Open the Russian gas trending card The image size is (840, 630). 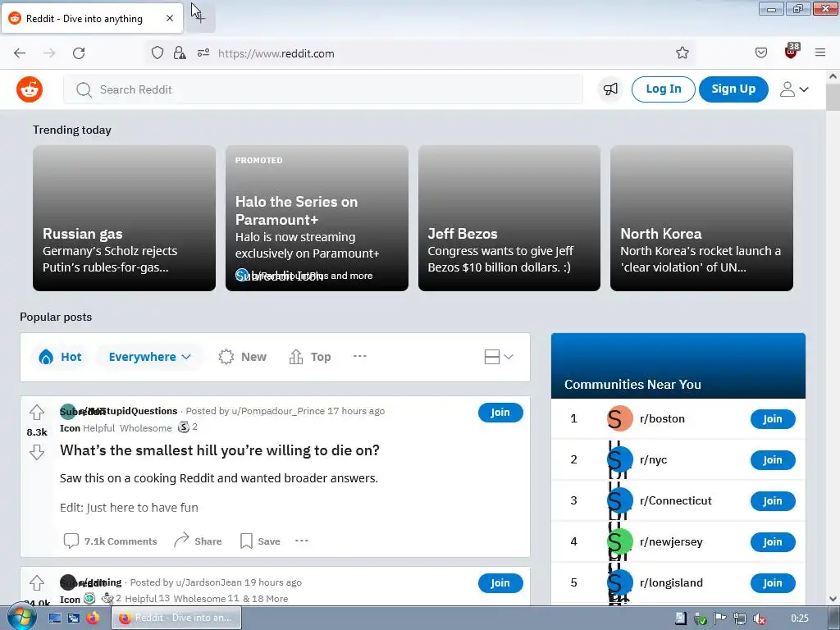pyautogui.click(x=125, y=218)
